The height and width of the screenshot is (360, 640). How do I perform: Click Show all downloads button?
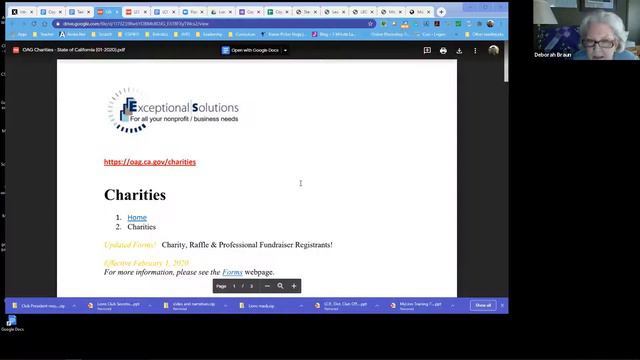click(x=483, y=305)
